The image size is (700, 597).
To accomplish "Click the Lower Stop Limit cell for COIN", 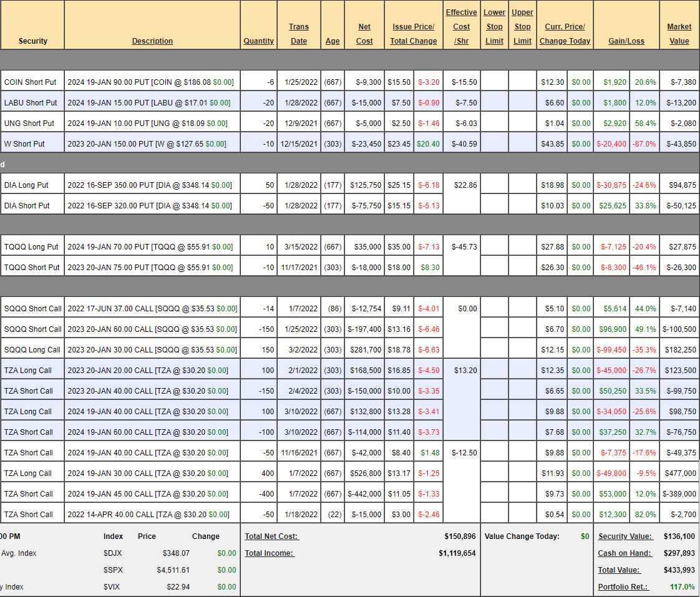I will coord(494,82).
